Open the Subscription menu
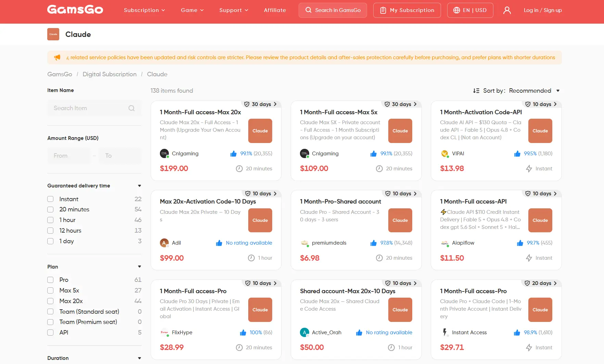 tap(144, 10)
